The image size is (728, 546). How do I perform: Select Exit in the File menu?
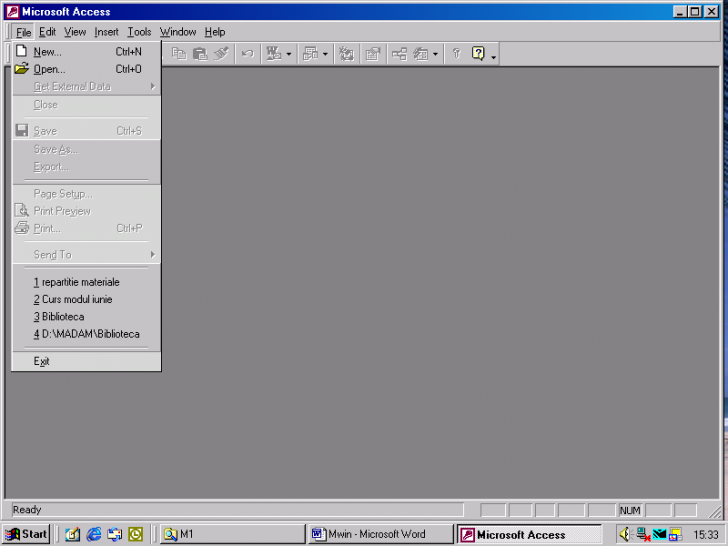[87, 361]
